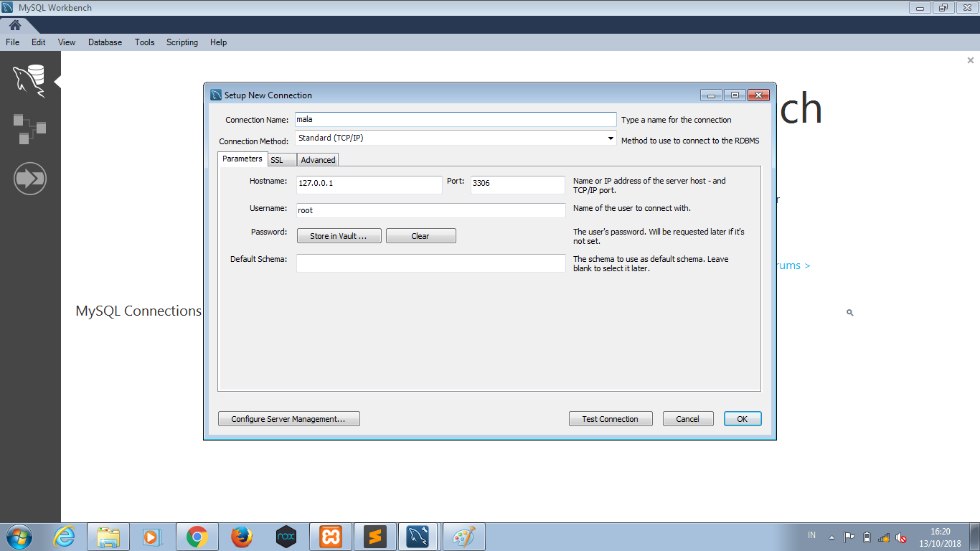Image resolution: width=980 pixels, height=551 pixels.
Task: Show hidden system tray icons
Action: pos(831,537)
